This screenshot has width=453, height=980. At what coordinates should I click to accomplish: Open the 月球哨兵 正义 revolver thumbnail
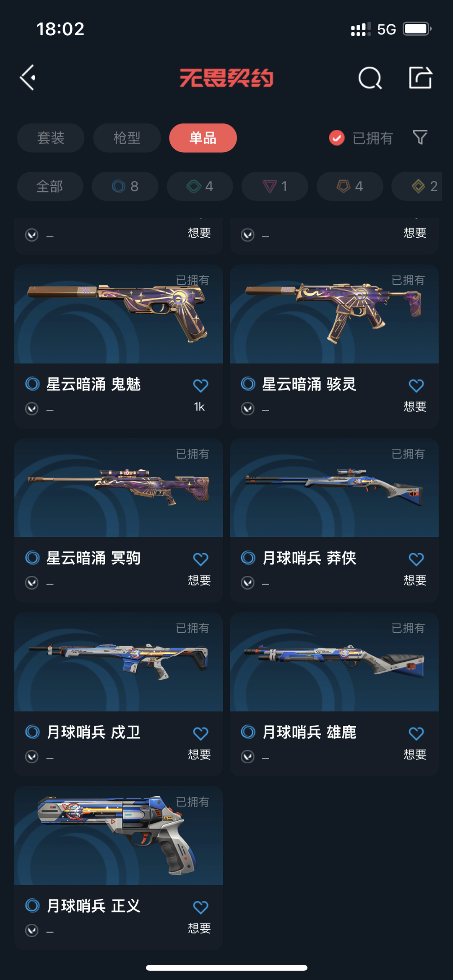pos(119,836)
